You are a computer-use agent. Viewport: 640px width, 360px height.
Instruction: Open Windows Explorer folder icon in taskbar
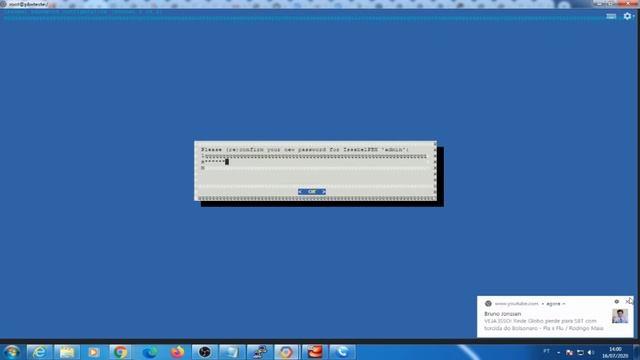[67, 352]
